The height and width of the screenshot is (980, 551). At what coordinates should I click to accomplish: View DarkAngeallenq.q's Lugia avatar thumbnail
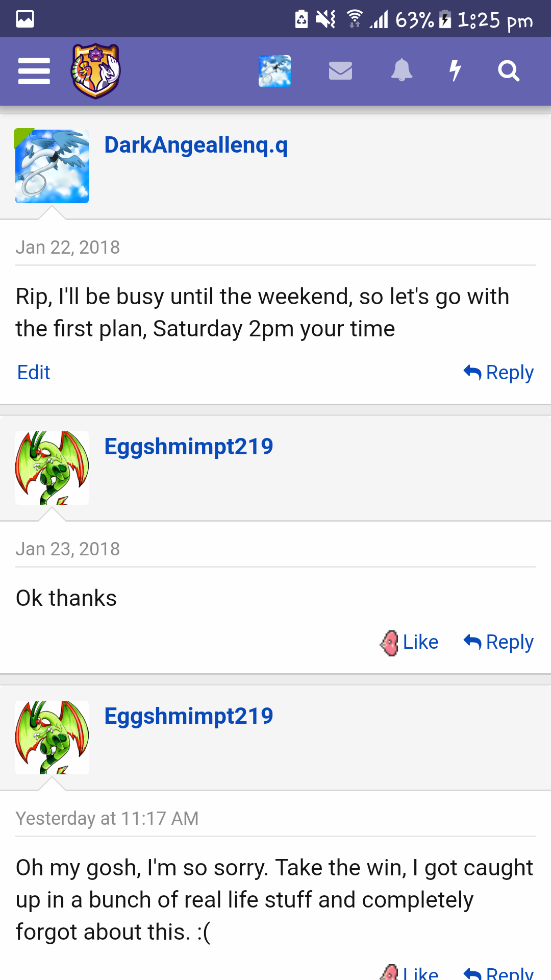(52, 166)
